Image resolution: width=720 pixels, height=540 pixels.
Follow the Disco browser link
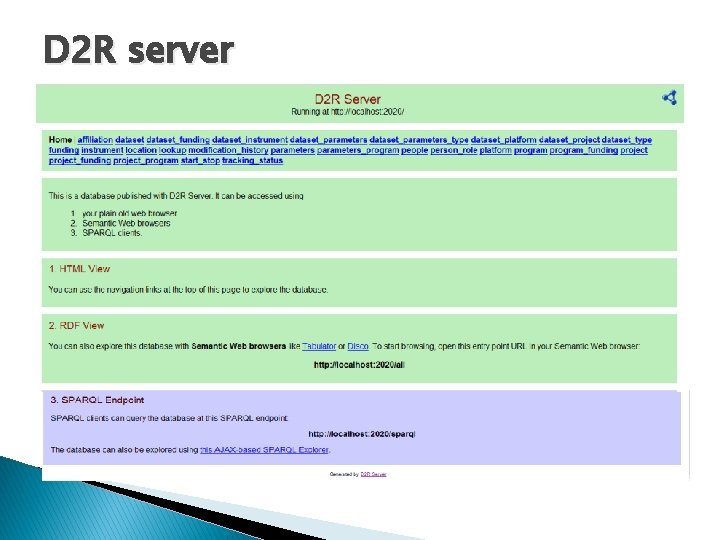(x=358, y=346)
